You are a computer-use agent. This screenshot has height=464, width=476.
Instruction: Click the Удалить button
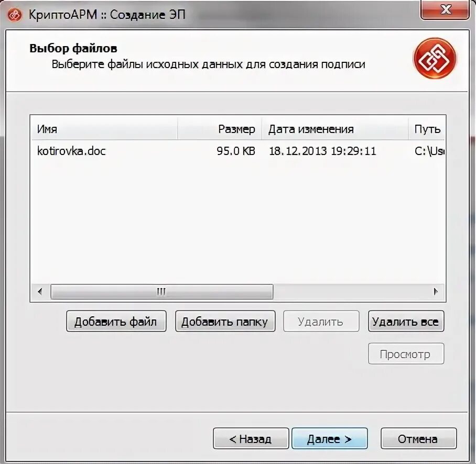[x=321, y=321]
